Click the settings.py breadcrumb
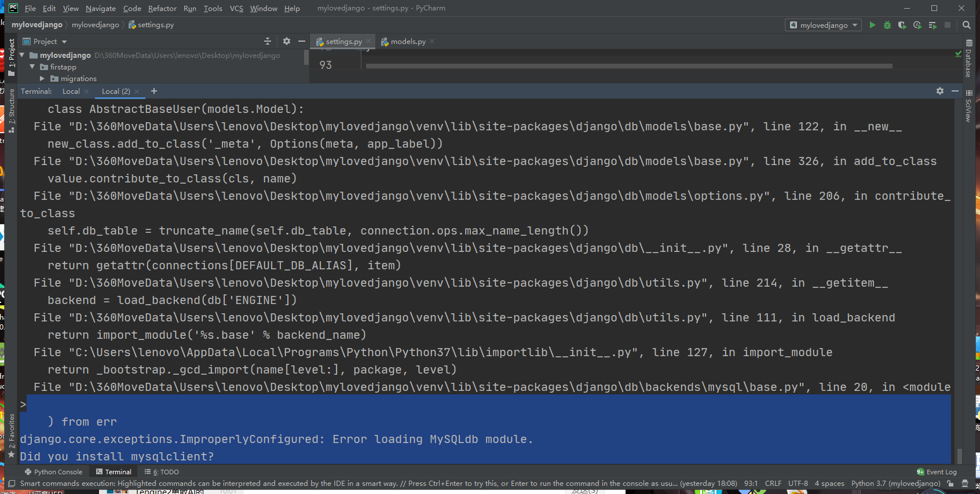This screenshot has height=494, width=980. (x=151, y=25)
